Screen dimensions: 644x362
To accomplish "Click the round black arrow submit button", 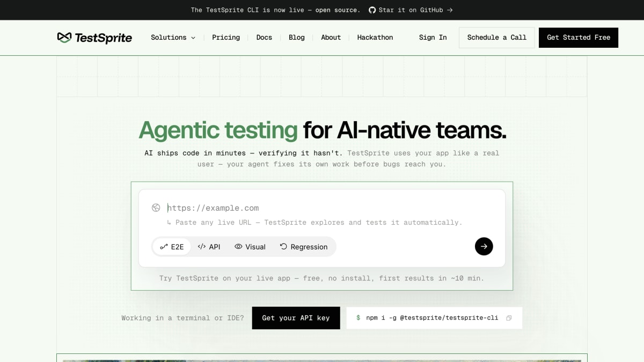I will [x=484, y=246].
